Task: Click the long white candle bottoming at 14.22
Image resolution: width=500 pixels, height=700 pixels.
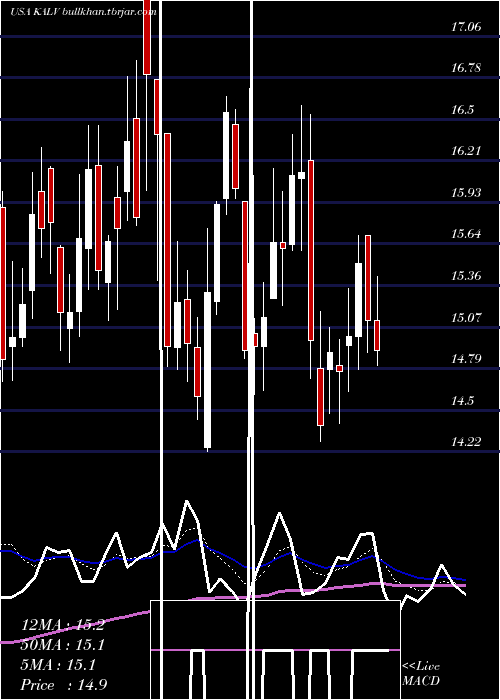Action: tap(208, 370)
